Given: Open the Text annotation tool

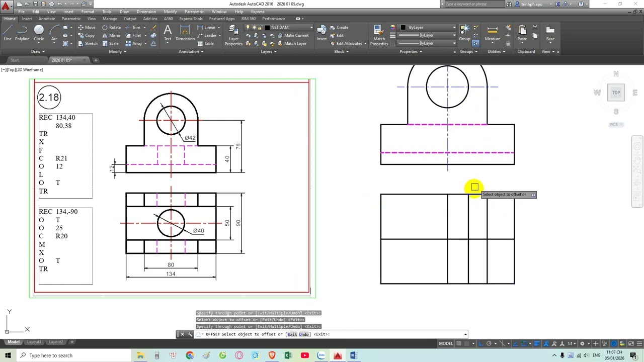Looking at the screenshot, I should click(168, 33).
